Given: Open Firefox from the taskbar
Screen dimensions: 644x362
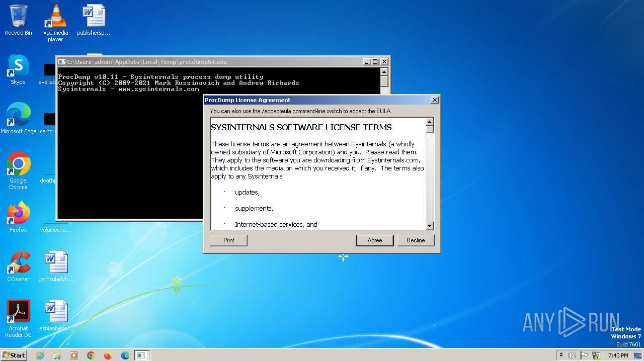Looking at the screenshot, I should (x=108, y=355).
